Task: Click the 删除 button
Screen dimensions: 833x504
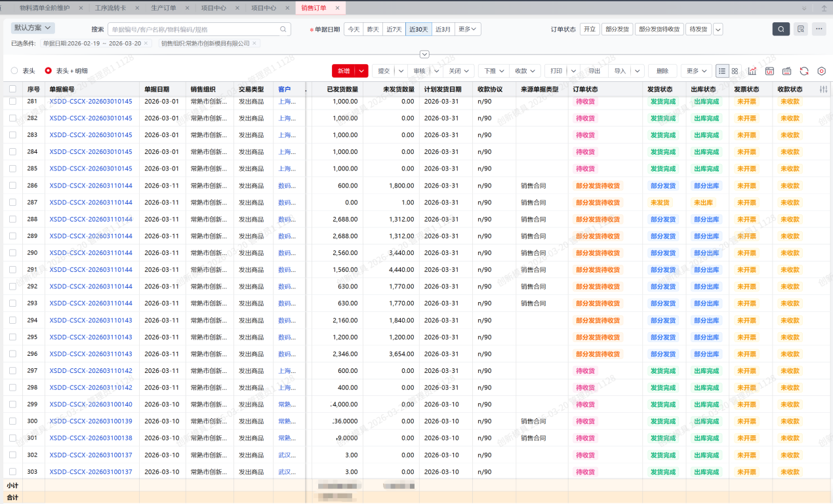Action: [662, 71]
